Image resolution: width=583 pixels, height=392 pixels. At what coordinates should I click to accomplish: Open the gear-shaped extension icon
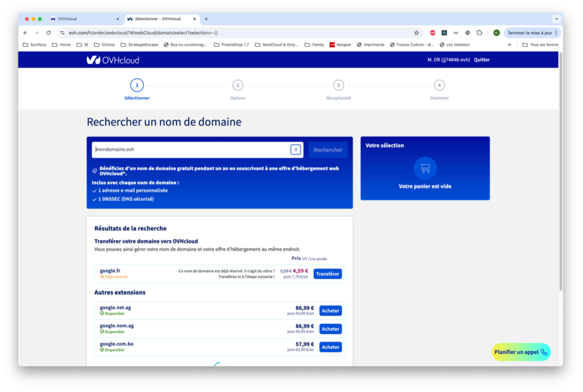pos(467,32)
